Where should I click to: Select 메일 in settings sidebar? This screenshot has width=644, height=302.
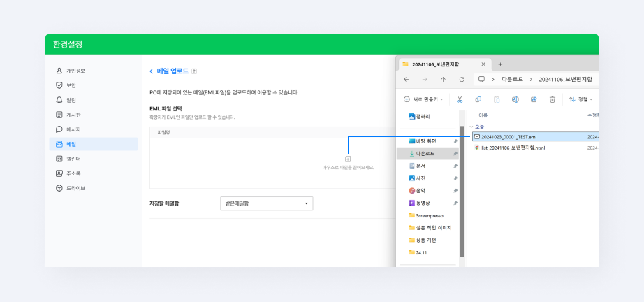pos(94,144)
